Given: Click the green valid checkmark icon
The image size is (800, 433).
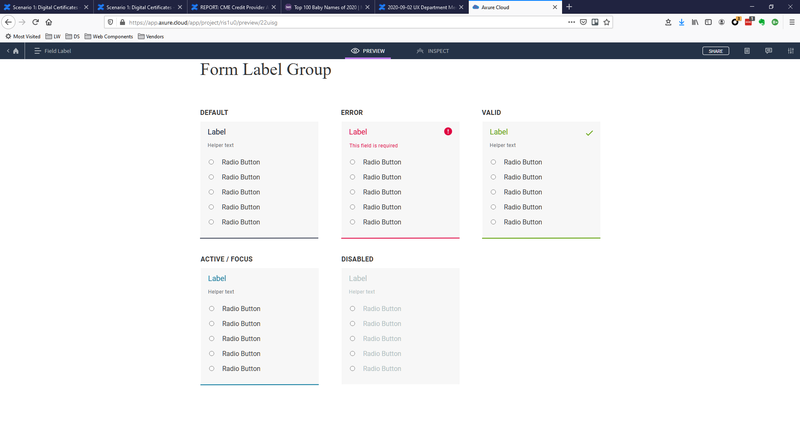Looking at the screenshot, I should tap(589, 133).
